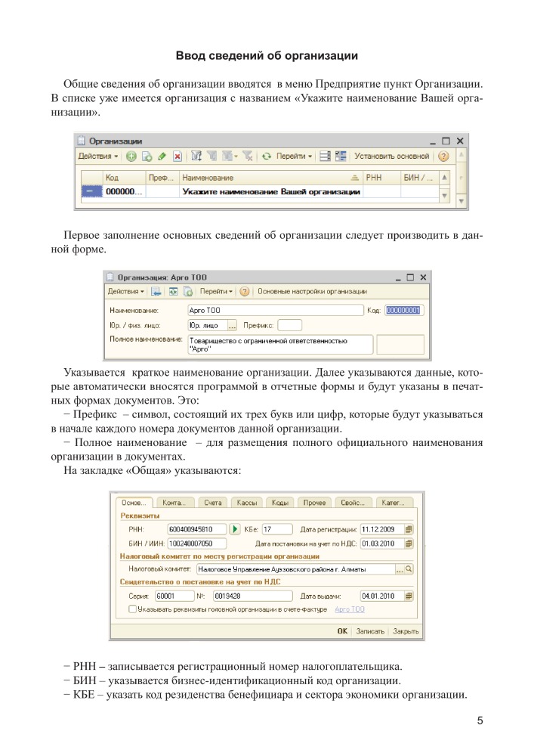Image resolution: width=534 pixels, height=756 pixels.
Task: Click scroll-up arrow of the Организации list
Action: click(444, 178)
